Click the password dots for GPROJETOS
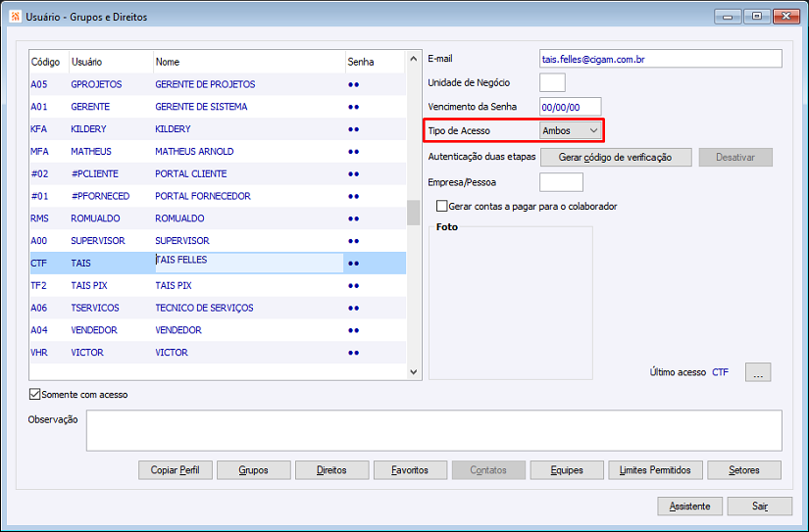809x532 pixels. (353, 84)
